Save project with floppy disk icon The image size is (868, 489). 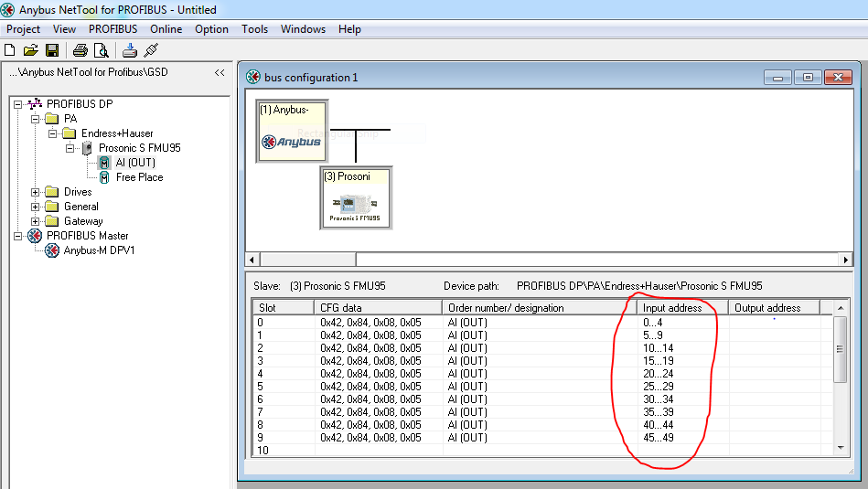[52, 50]
